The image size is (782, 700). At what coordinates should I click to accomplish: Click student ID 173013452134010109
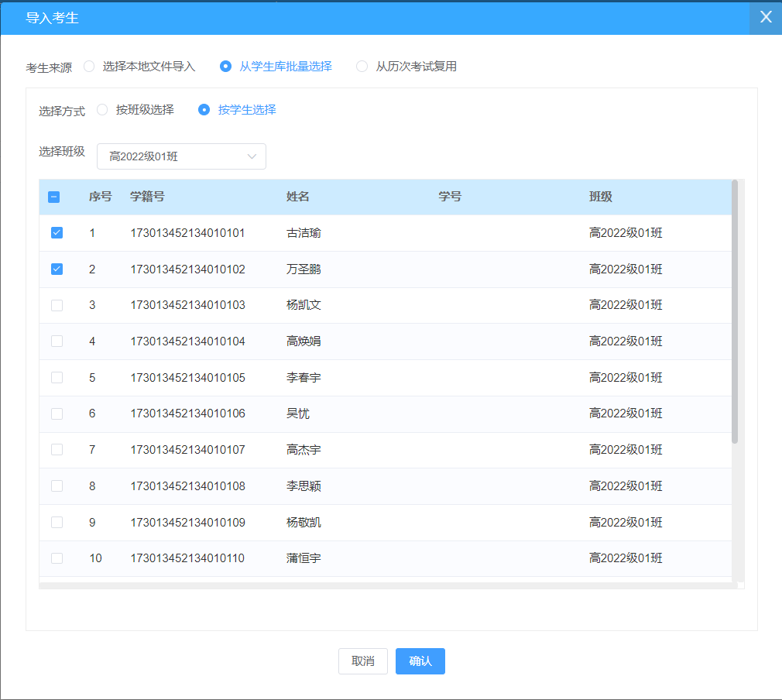coord(187,523)
